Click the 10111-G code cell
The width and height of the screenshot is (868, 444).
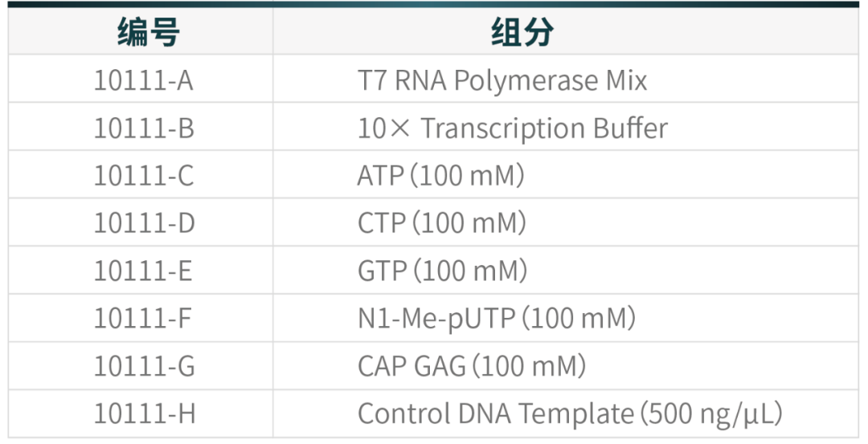point(141,365)
